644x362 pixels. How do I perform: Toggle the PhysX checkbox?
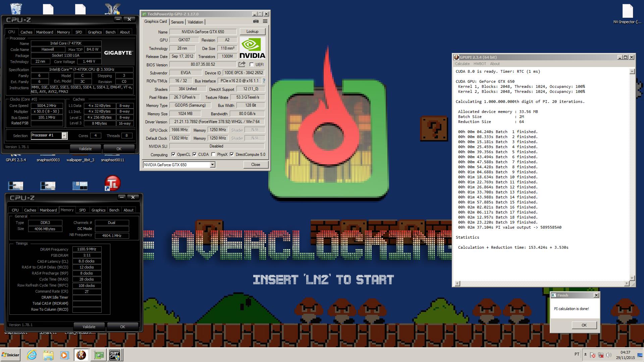213,155
